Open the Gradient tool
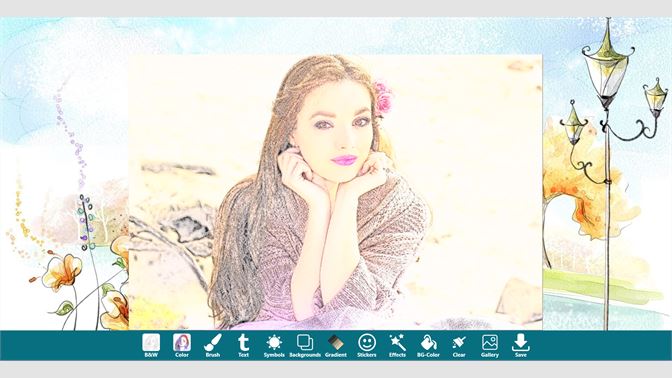 [336, 345]
